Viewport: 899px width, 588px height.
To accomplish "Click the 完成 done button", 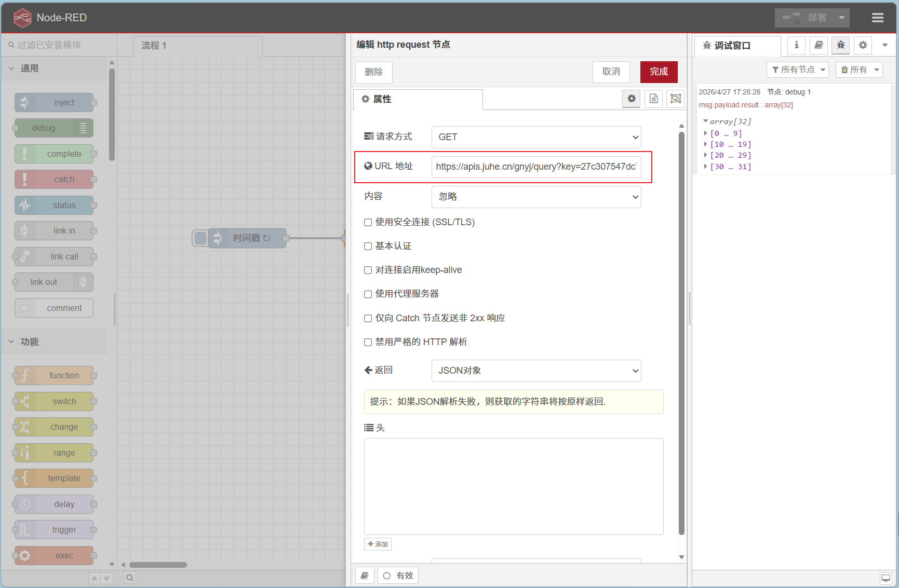I will point(659,72).
